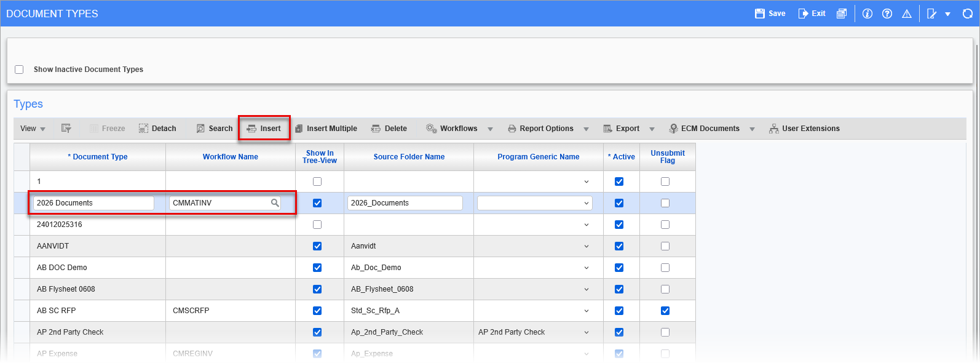This screenshot has height=363, width=980.
Task: Click the Exit icon in header
Action: [803, 14]
